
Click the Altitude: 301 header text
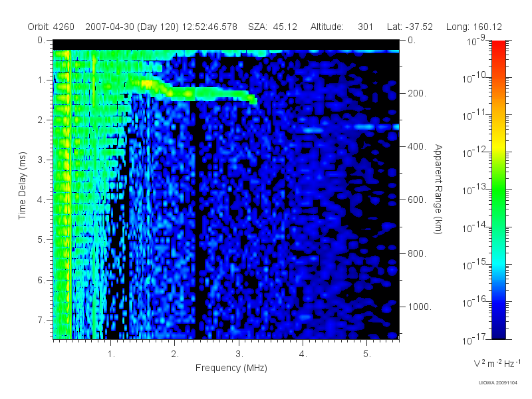(x=341, y=27)
